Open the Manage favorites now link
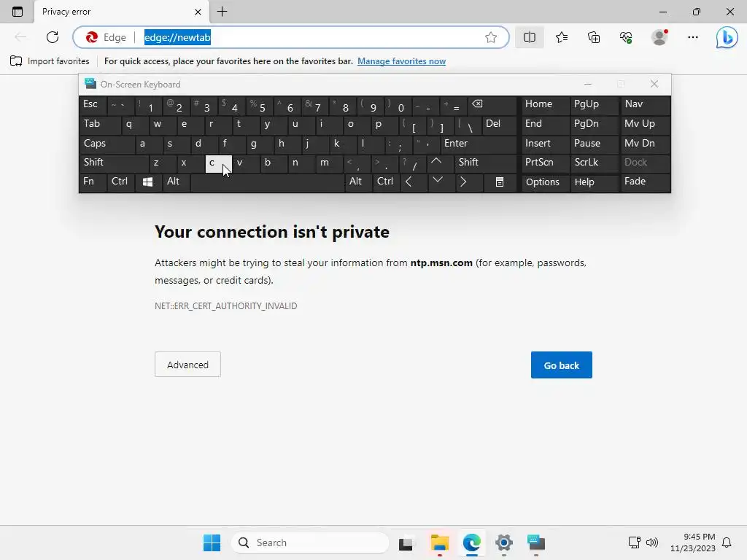The height and width of the screenshot is (560, 747). (402, 61)
